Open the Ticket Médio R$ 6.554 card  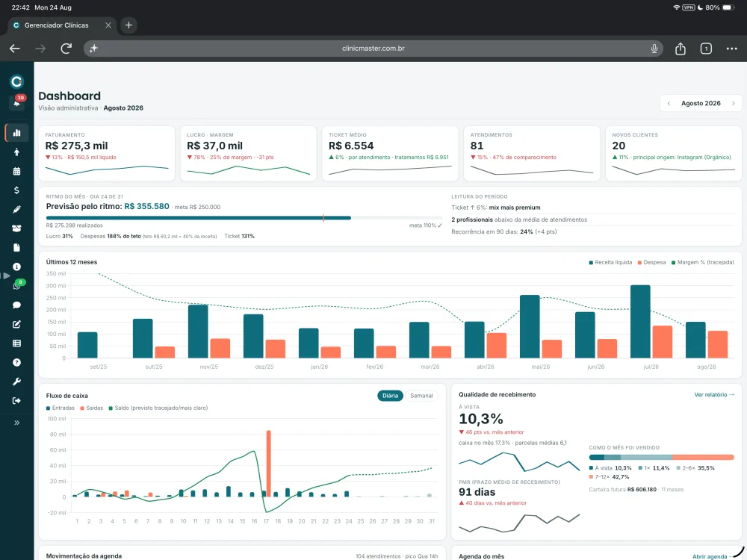tap(390, 153)
